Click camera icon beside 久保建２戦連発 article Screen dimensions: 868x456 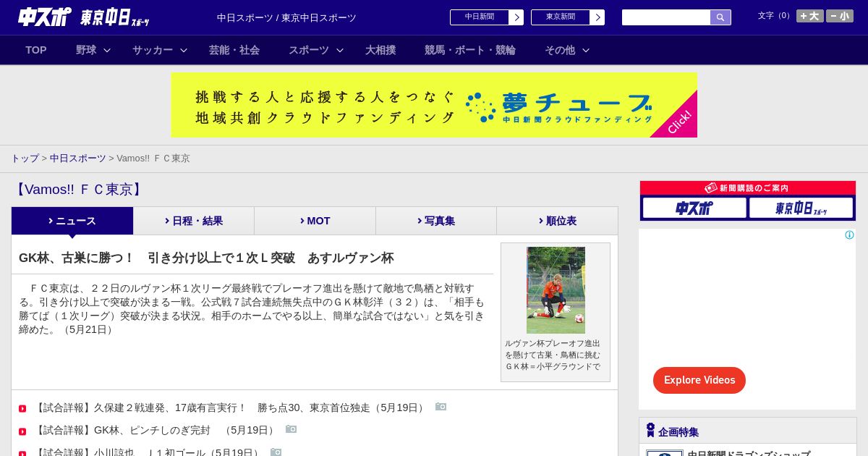click(441, 407)
